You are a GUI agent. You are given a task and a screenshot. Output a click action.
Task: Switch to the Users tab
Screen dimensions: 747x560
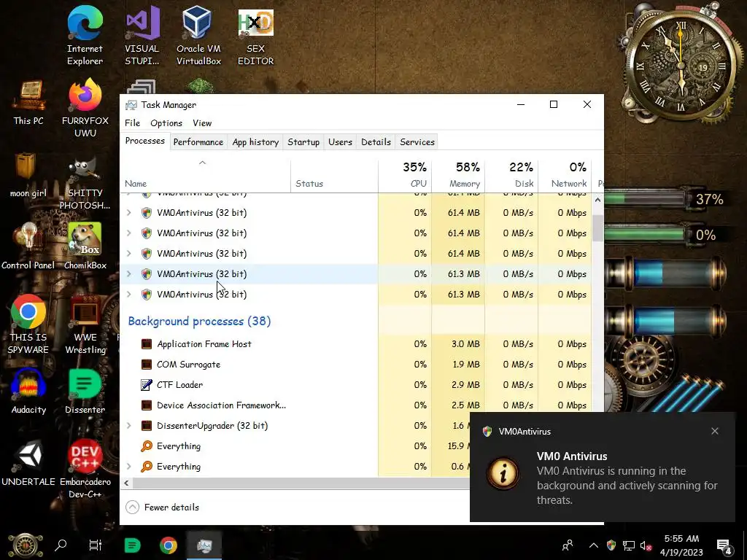[x=340, y=142]
